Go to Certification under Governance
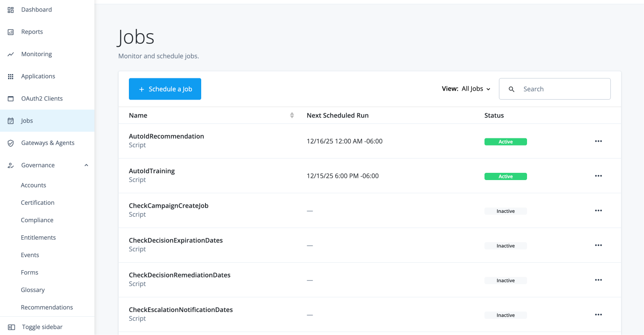The height and width of the screenshot is (335, 644). (37, 203)
